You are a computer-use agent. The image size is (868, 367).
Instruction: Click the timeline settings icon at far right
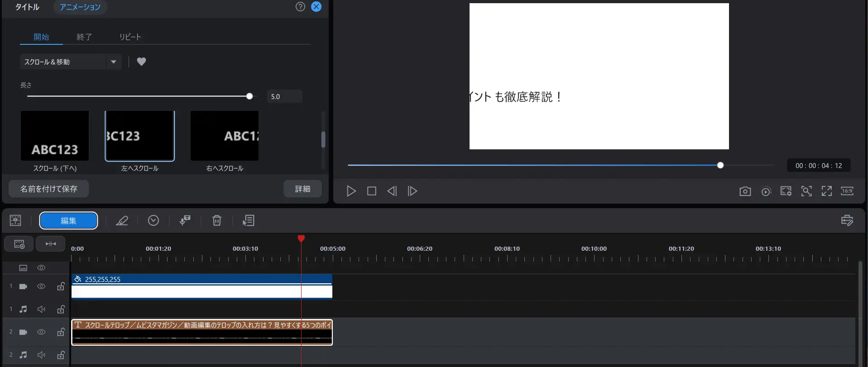click(847, 220)
